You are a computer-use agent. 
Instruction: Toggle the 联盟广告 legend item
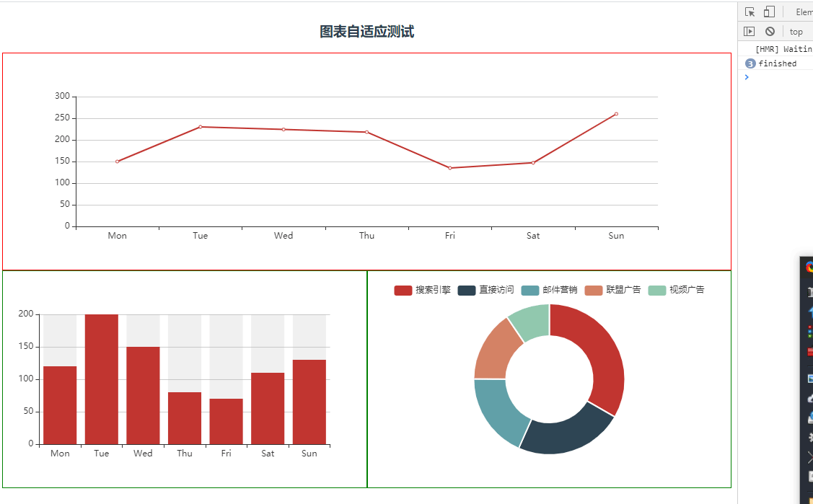(x=613, y=290)
